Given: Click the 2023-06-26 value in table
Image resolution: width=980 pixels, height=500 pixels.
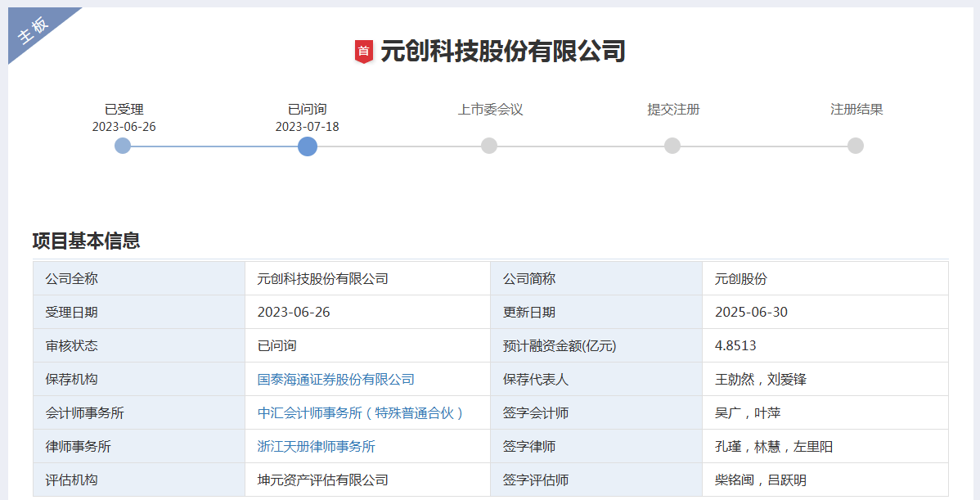Looking at the screenshot, I should click(367, 313).
